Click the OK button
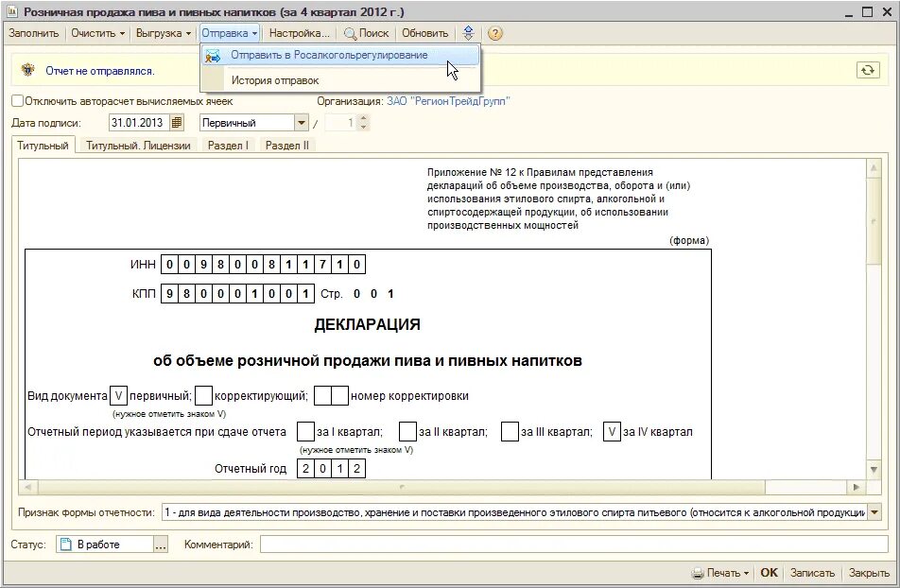This screenshot has height=588, width=900. click(x=769, y=573)
